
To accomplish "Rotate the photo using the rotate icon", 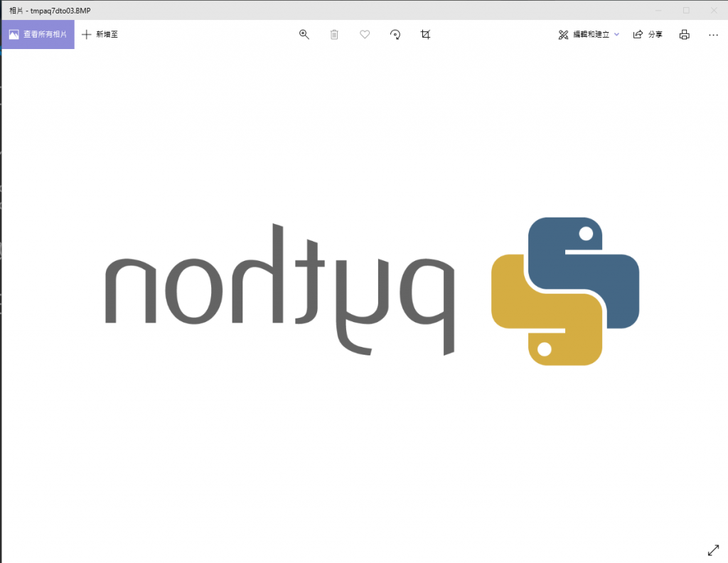I will coord(395,34).
